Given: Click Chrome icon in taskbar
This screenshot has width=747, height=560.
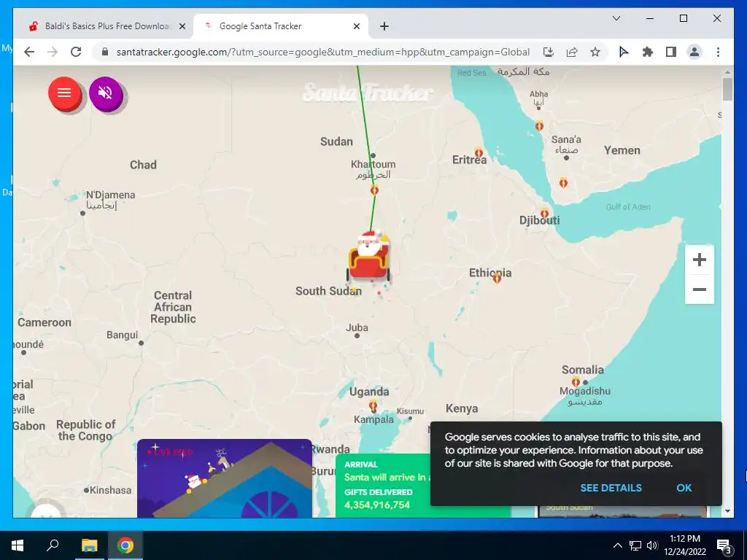Looking at the screenshot, I should pyautogui.click(x=125, y=545).
